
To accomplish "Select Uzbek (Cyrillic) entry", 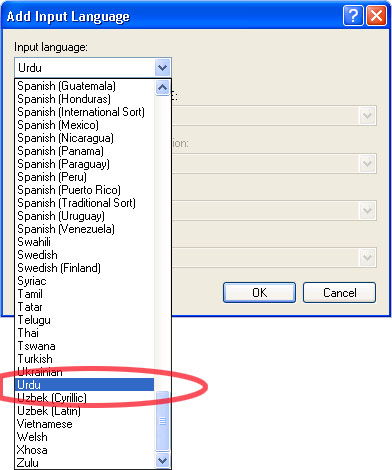I will 85,398.
